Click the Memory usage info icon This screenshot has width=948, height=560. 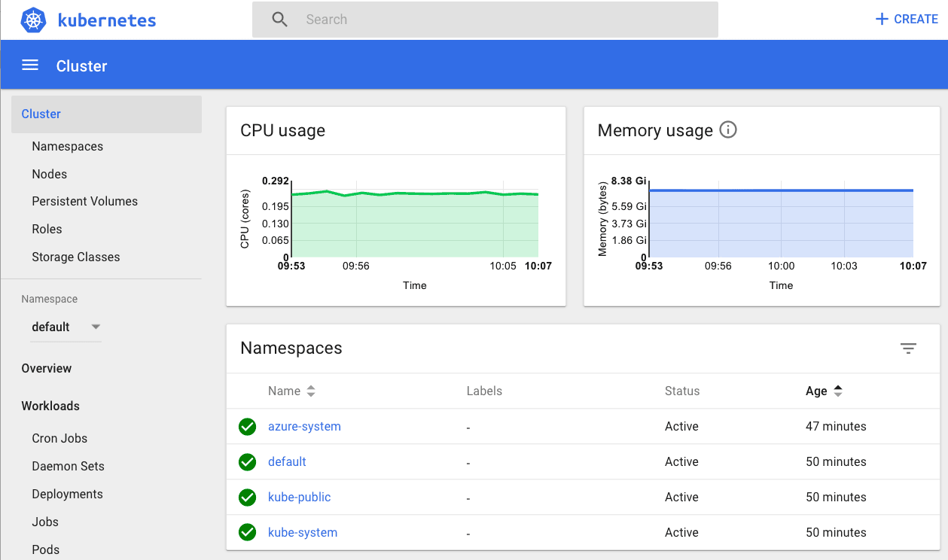tap(727, 129)
